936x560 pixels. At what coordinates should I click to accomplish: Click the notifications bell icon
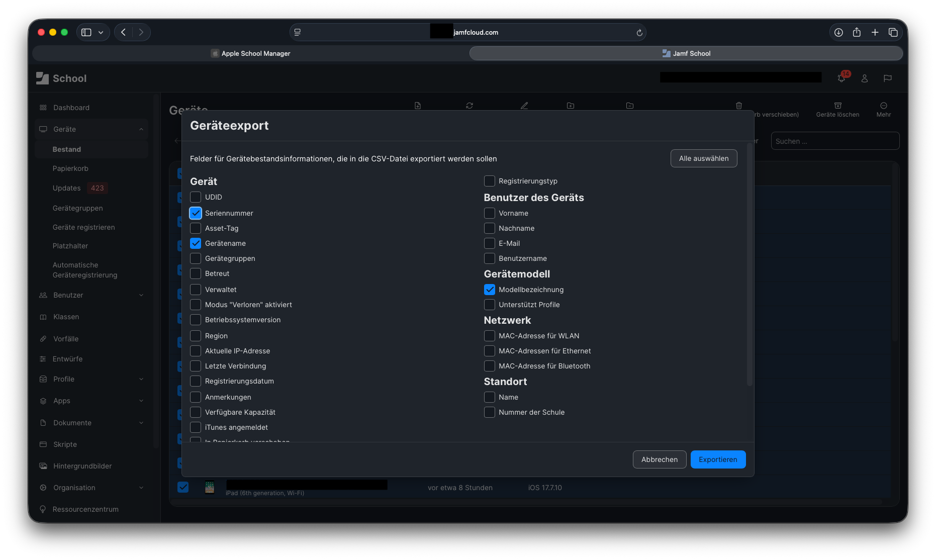pyautogui.click(x=841, y=78)
